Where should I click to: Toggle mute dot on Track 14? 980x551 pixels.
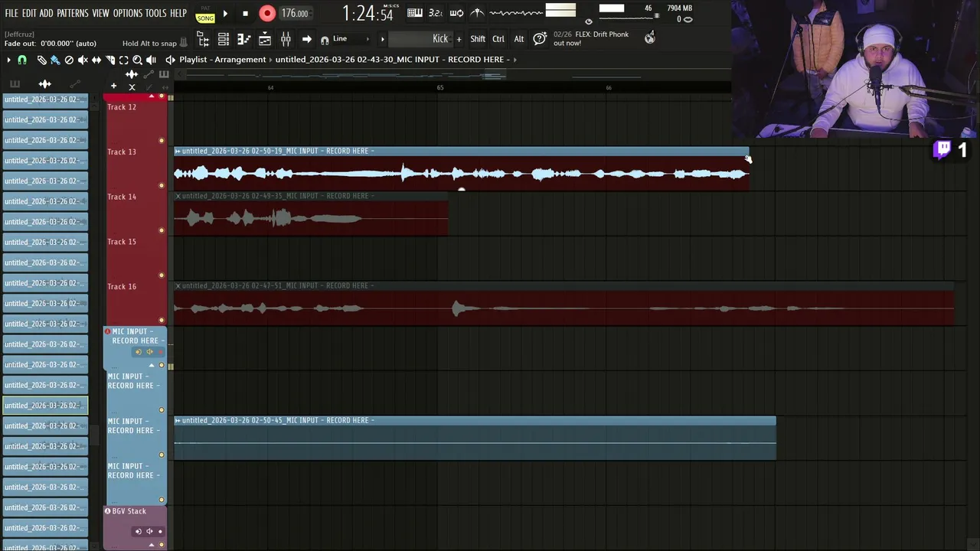pyautogui.click(x=161, y=230)
